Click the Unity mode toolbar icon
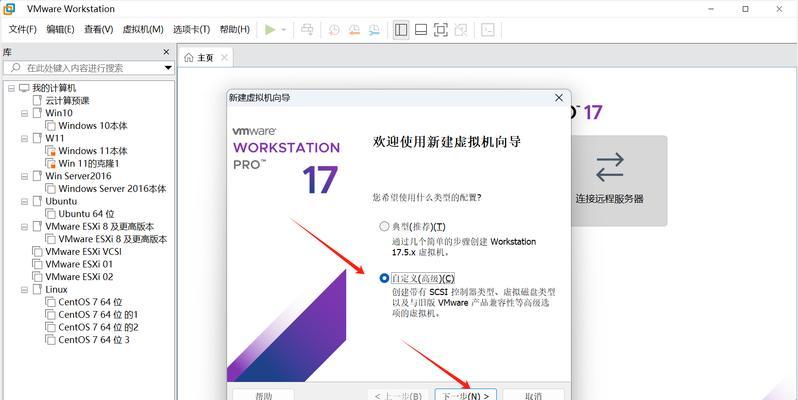 click(461, 30)
